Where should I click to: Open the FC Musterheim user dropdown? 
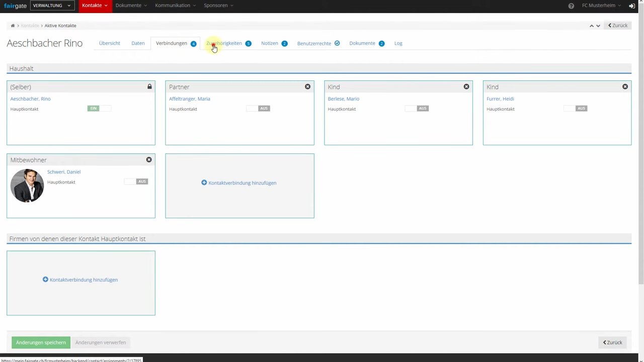[x=601, y=6]
